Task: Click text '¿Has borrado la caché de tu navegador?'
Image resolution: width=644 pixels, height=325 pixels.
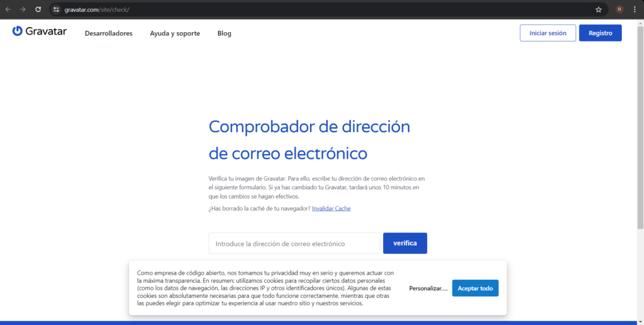Action: [x=260, y=209]
